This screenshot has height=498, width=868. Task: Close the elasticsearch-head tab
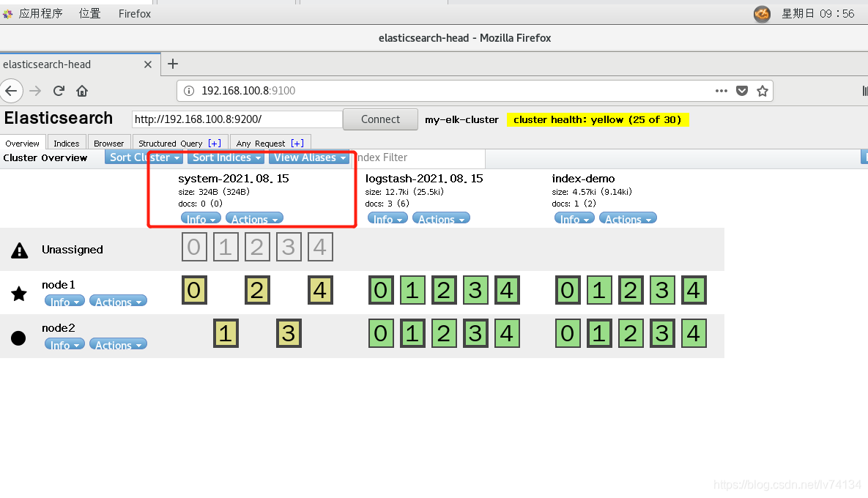(148, 64)
